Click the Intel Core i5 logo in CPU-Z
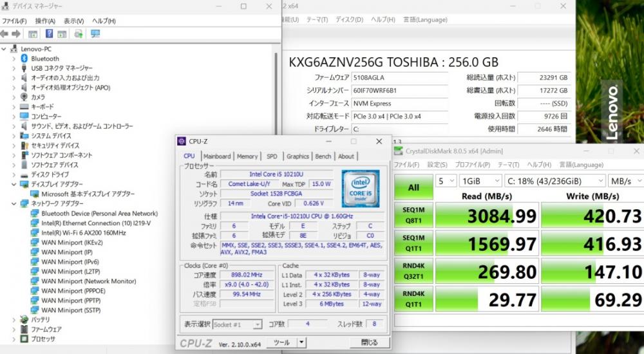The height and width of the screenshot is (354, 644). (x=360, y=189)
